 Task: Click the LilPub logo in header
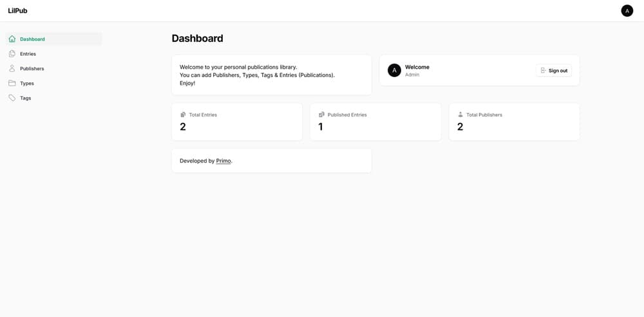pyautogui.click(x=18, y=11)
